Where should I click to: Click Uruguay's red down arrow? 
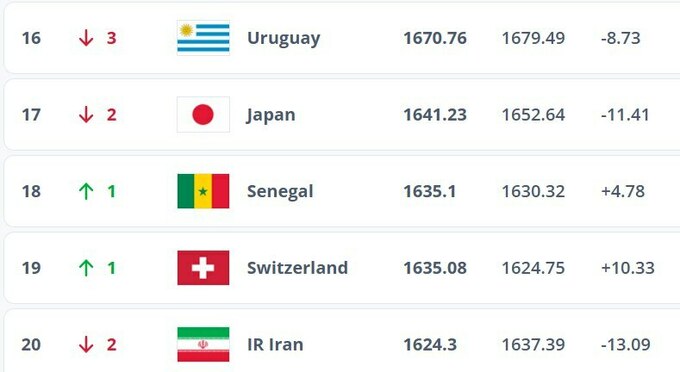coord(86,38)
